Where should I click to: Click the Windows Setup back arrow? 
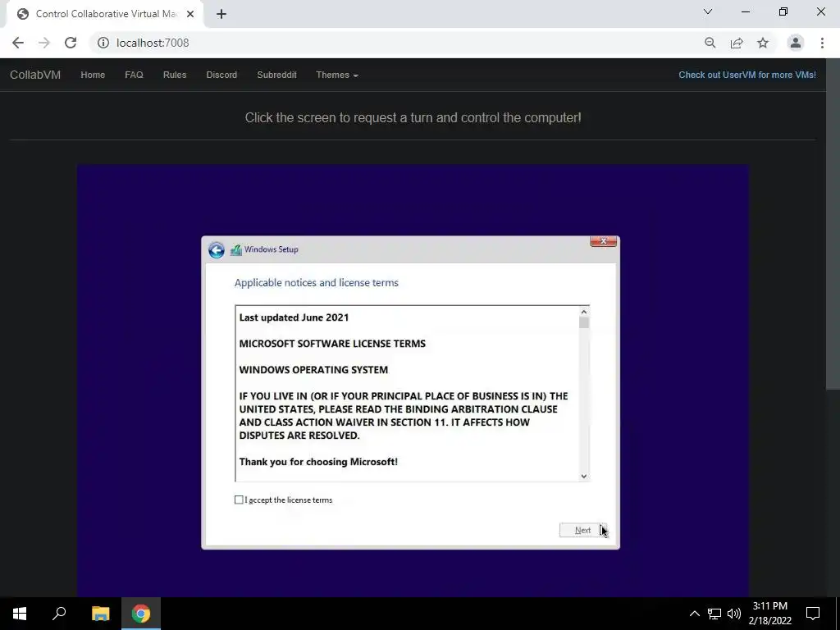pos(217,250)
